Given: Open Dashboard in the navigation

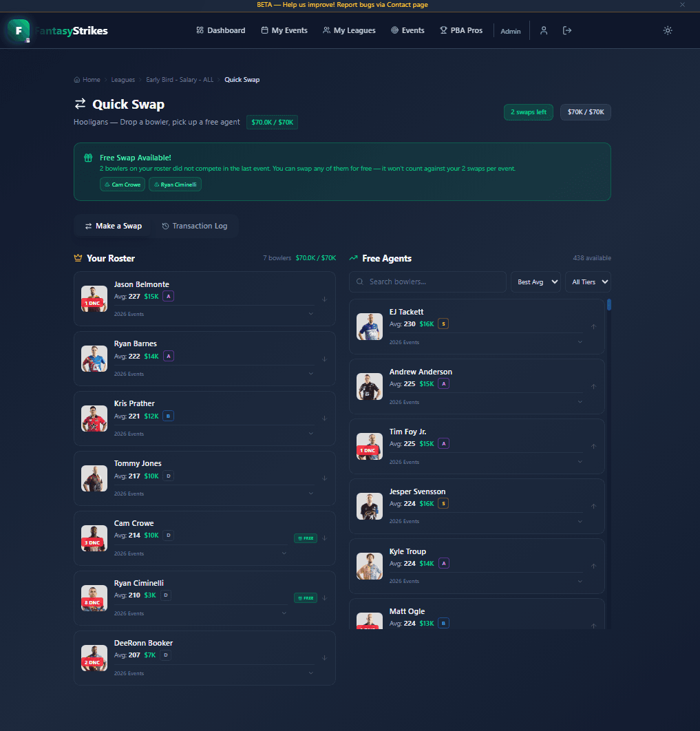Looking at the screenshot, I should (x=220, y=30).
